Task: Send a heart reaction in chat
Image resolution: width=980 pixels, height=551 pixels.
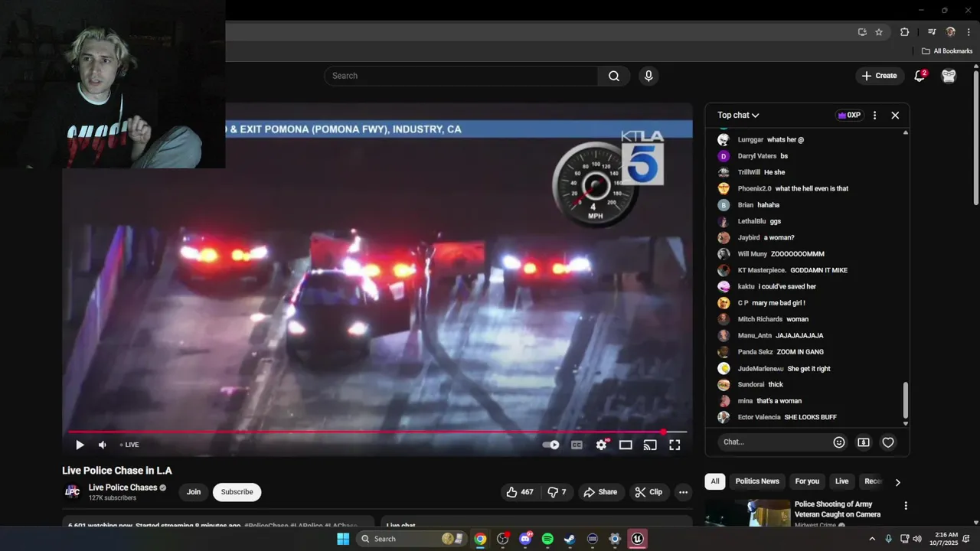Action: pos(888,442)
